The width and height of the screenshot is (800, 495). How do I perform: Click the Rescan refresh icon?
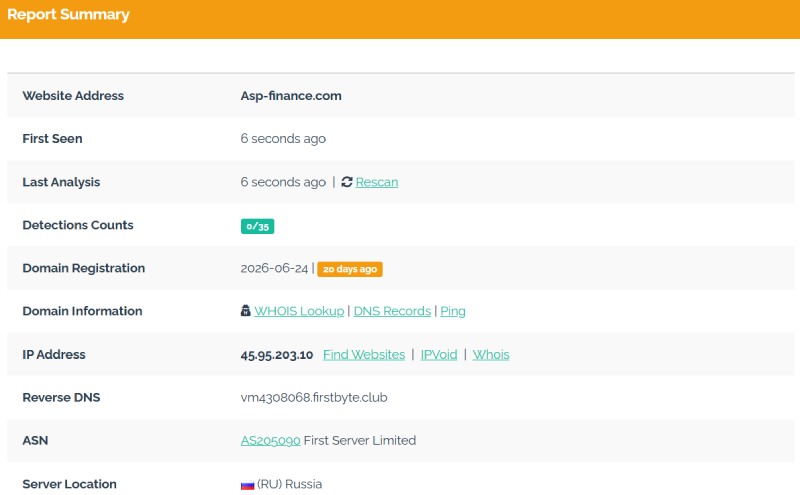pyautogui.click(x=347, y=182)
